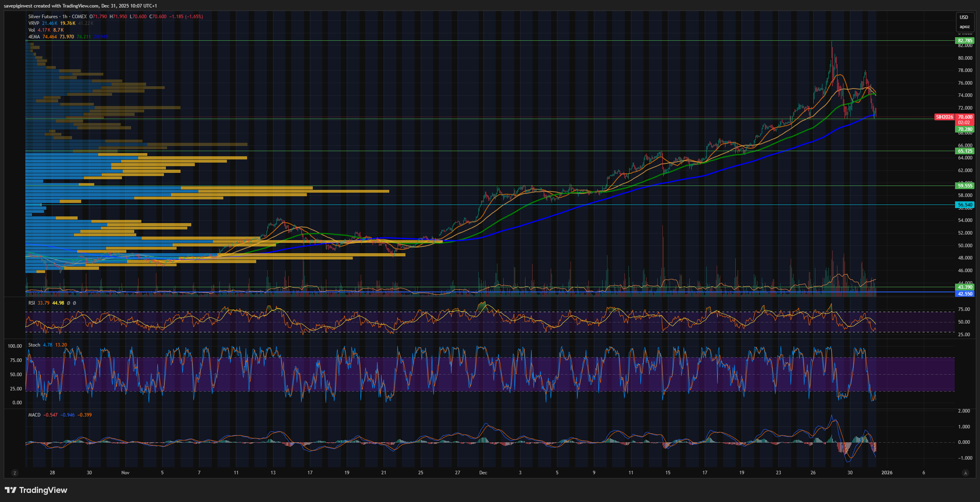Toggle the A auto-scale button

(965, 473)
